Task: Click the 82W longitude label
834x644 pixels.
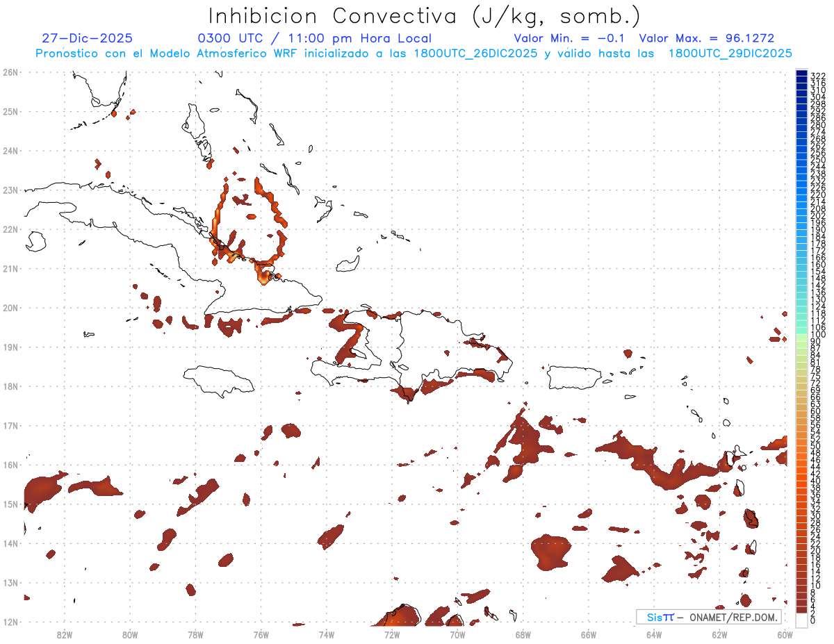Action: pyautogui.click(x=64, y=634)
